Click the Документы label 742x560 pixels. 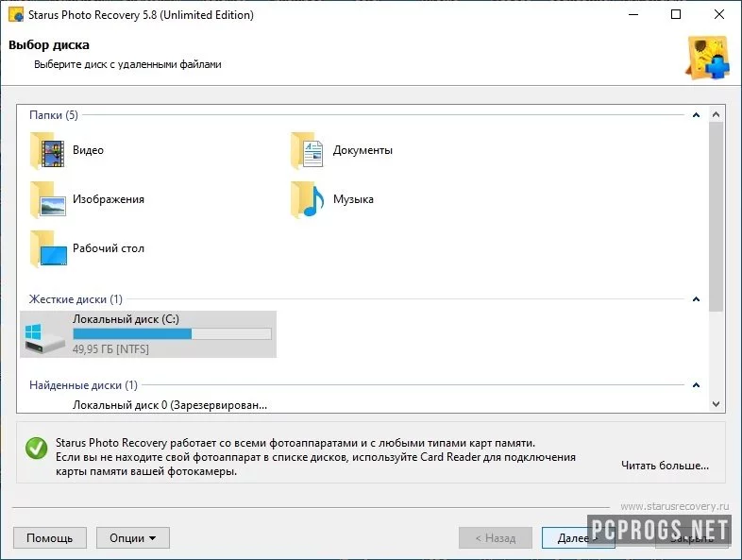363,150
